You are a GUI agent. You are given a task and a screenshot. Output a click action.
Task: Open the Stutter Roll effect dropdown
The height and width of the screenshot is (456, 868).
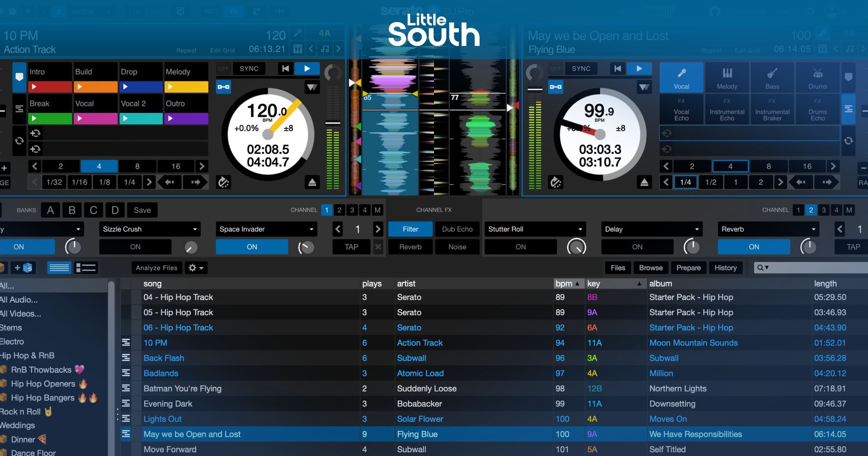click(535, 229)
